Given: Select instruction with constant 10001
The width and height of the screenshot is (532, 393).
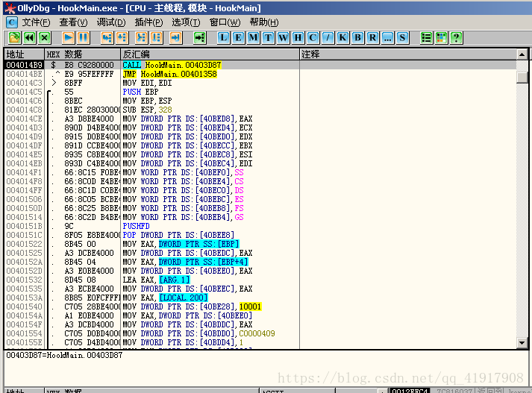Looking at the screenshot, I should coord(192,306).
